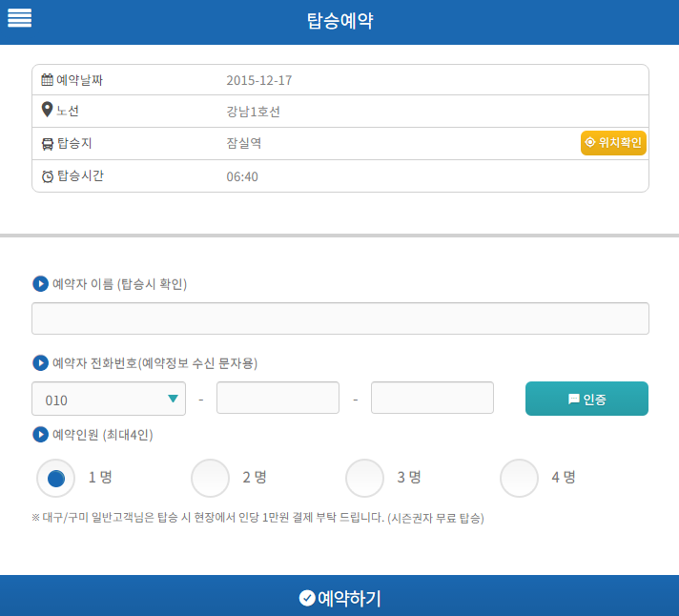Image resolution: width=679 pixels, height=616 pixels.
Task: Focus the middle phone number field
Action: click(x=278, y=398)
